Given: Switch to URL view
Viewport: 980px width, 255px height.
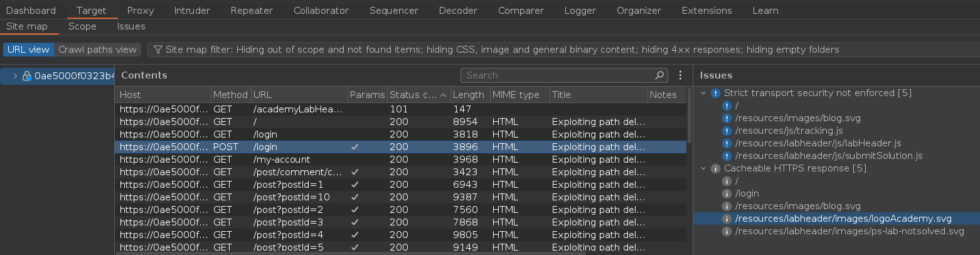Looking at the screenshot, I should pos(28,50).
